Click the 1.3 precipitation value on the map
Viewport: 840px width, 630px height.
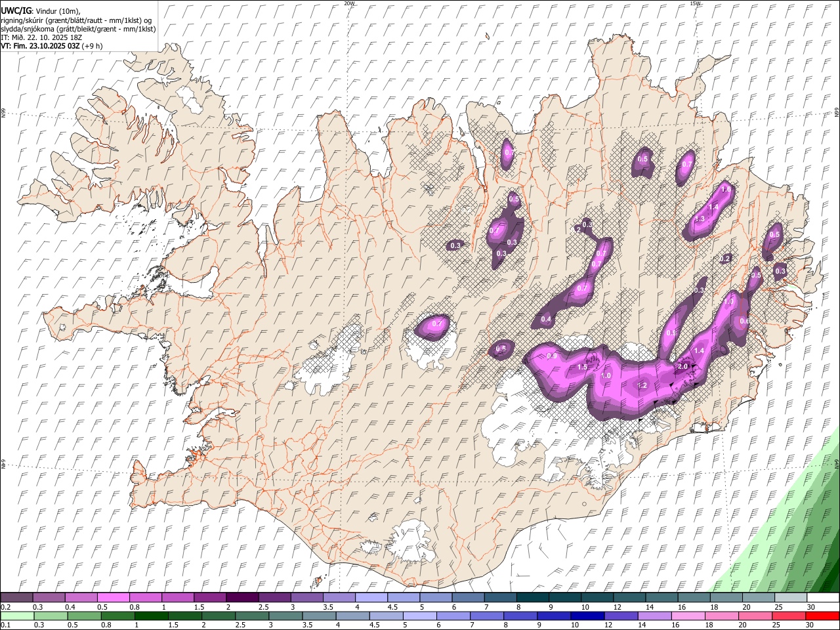pos(700,219)
